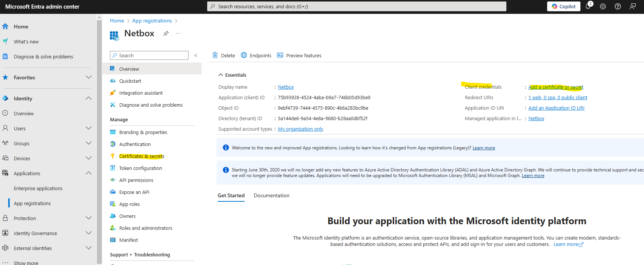Click Learn more with external icon

pos(568,244)
